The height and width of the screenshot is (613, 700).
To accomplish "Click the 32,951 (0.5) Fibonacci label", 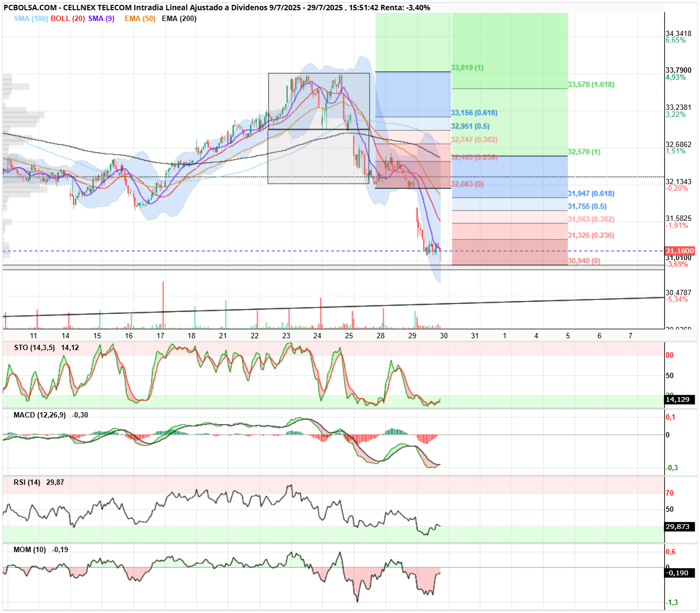I will click(x=470, y=127).
